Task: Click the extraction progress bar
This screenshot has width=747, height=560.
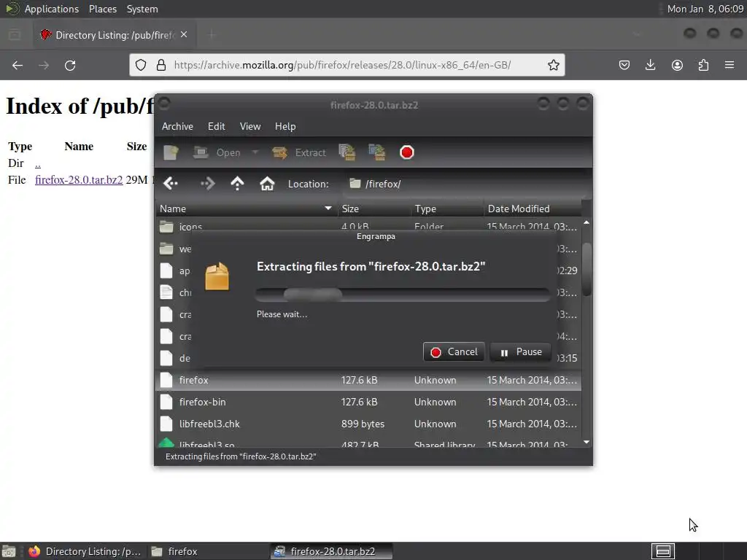Action: tap(403, 295)
